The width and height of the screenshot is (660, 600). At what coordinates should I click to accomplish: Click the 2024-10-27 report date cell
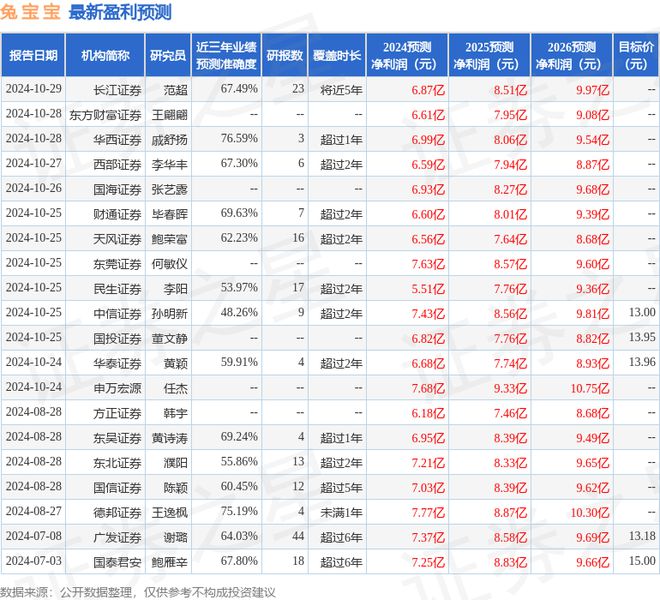[34, 163]
